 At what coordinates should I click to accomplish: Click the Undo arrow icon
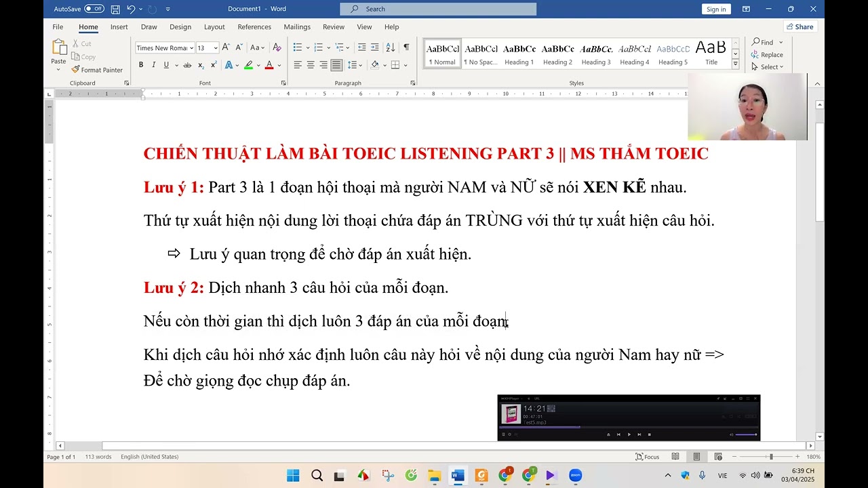[131, 9]
